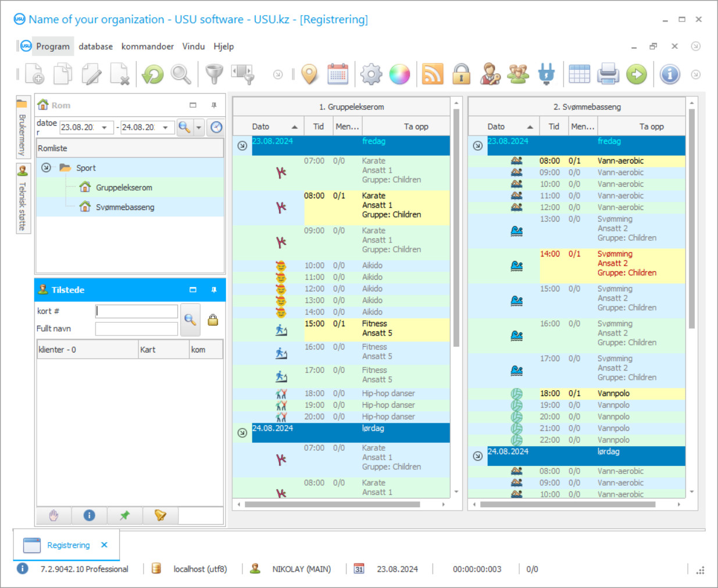Open settings via the gear toolbar icon
The image size is (718, 588).
pyautogui.click(x=371, y=74)
